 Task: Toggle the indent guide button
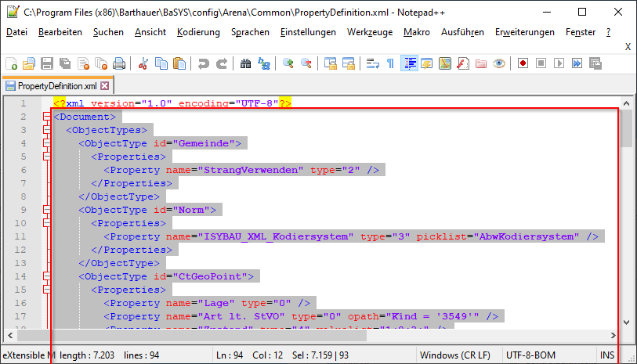point(408,63)
